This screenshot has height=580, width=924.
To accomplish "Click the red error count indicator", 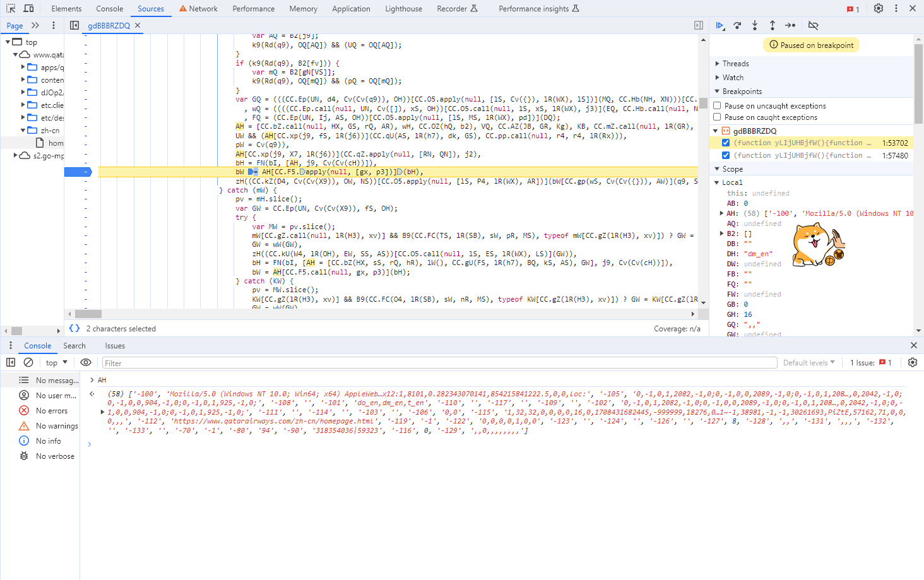I will click(x=853, y=9).
